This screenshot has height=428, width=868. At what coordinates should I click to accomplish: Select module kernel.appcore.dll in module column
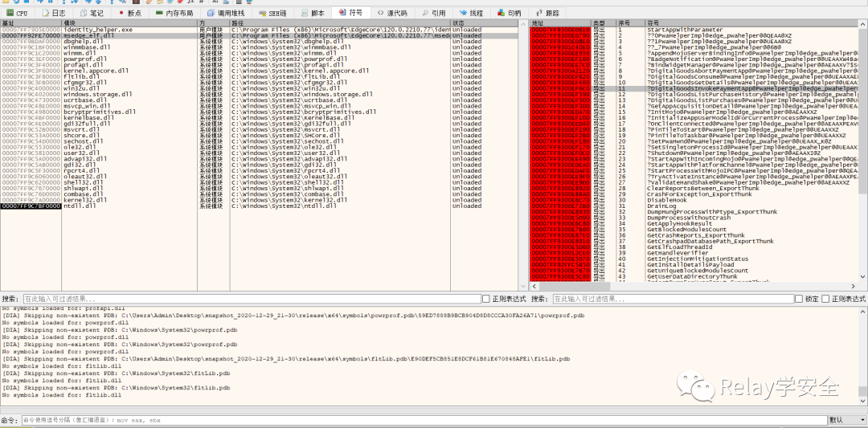click(x=96, y=71)
